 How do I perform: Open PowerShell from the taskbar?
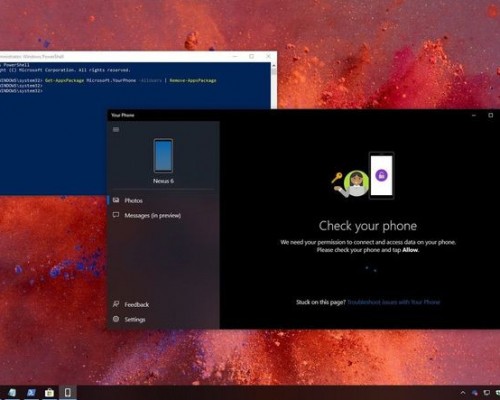[x=31, y=393]
